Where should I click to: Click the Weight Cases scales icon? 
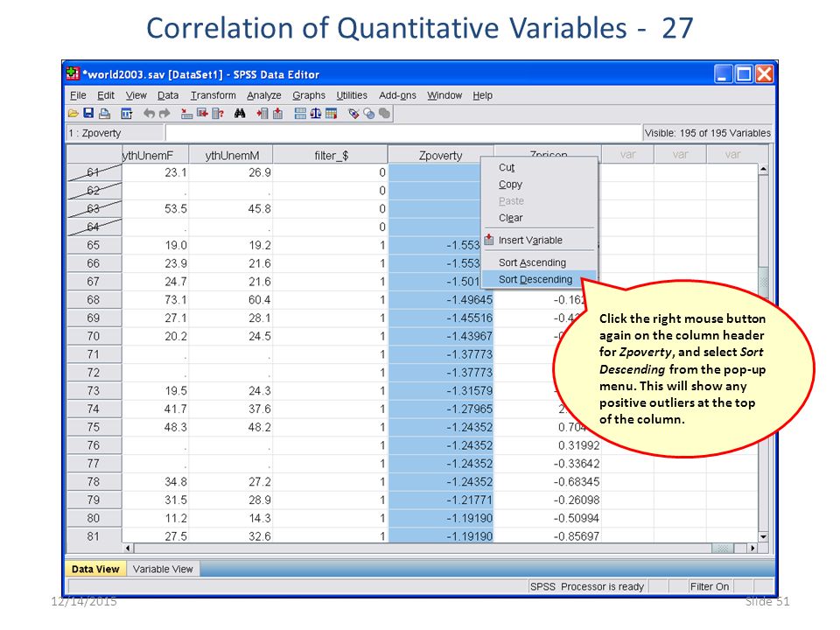click(x=316, y=114)
